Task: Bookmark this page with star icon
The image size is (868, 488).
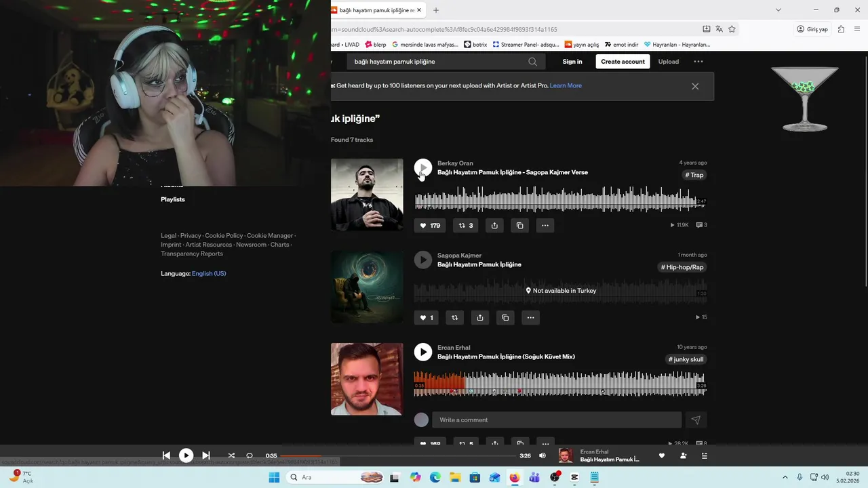Action: click(x=732, y=29)
